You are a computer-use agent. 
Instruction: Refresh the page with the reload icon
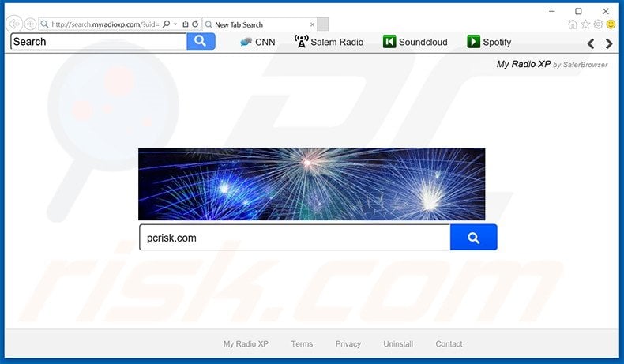pyautogui.click(x=195, y=24)
